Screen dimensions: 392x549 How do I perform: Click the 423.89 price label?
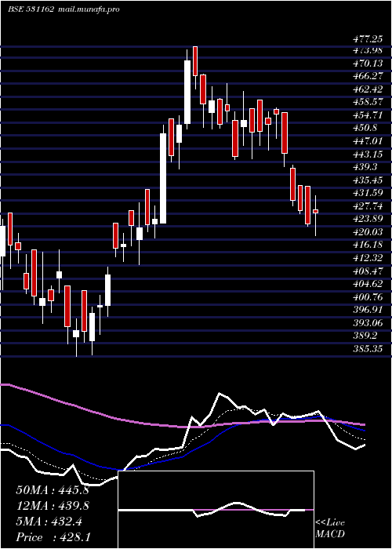pos(368,219)
